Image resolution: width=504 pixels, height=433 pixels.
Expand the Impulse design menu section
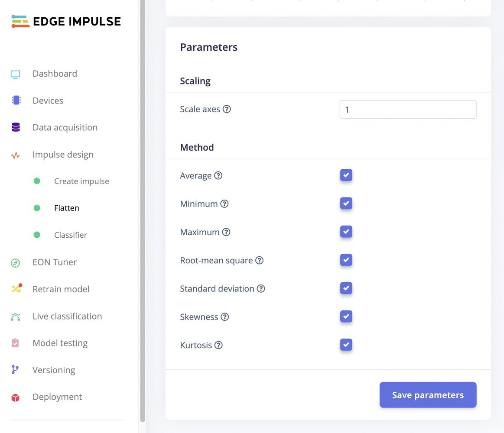63,155
